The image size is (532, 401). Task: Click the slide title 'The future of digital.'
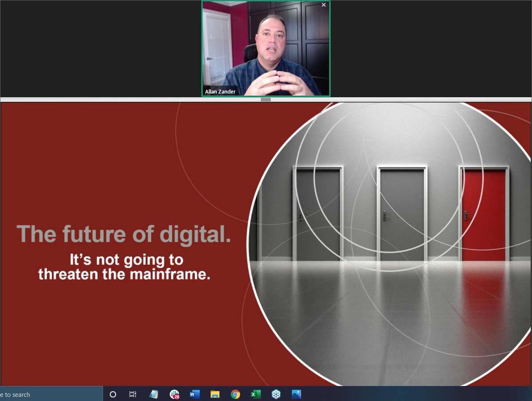point(124,234)
